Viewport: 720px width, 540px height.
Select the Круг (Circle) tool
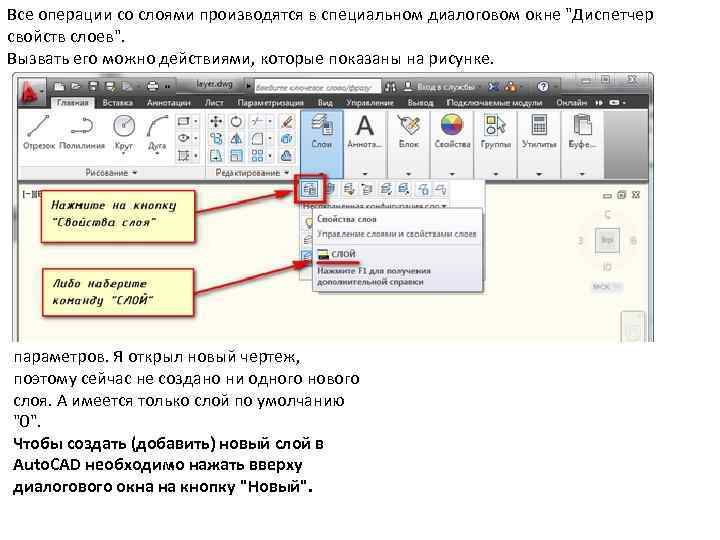(x=124, y=132)
